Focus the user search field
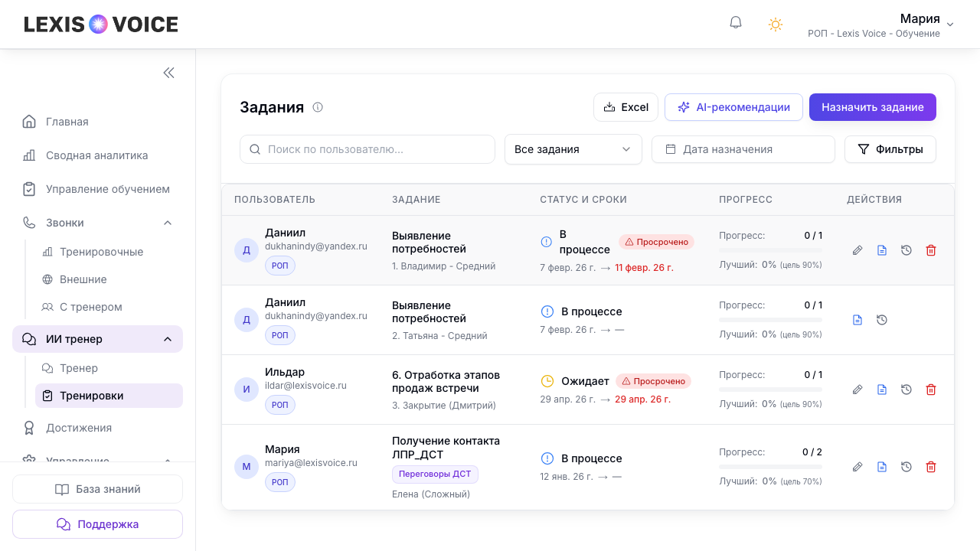This screenshot has height=551, width=980. coord(367,149)
